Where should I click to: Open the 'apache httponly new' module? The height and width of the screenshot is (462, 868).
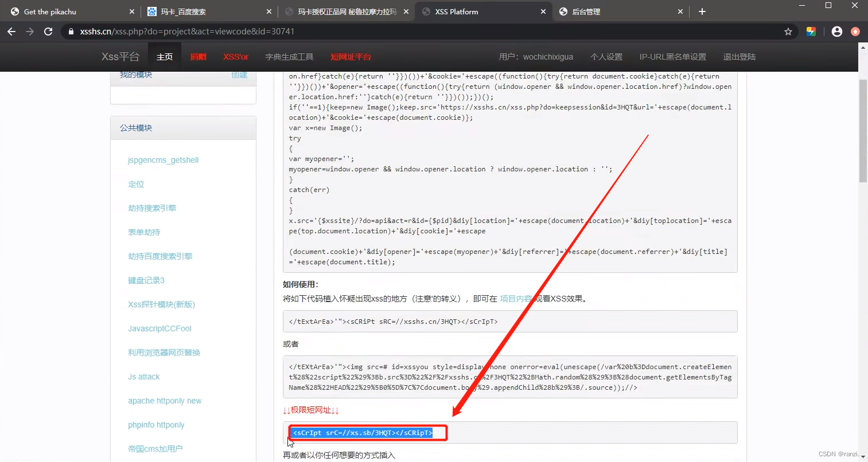point(165,401)
